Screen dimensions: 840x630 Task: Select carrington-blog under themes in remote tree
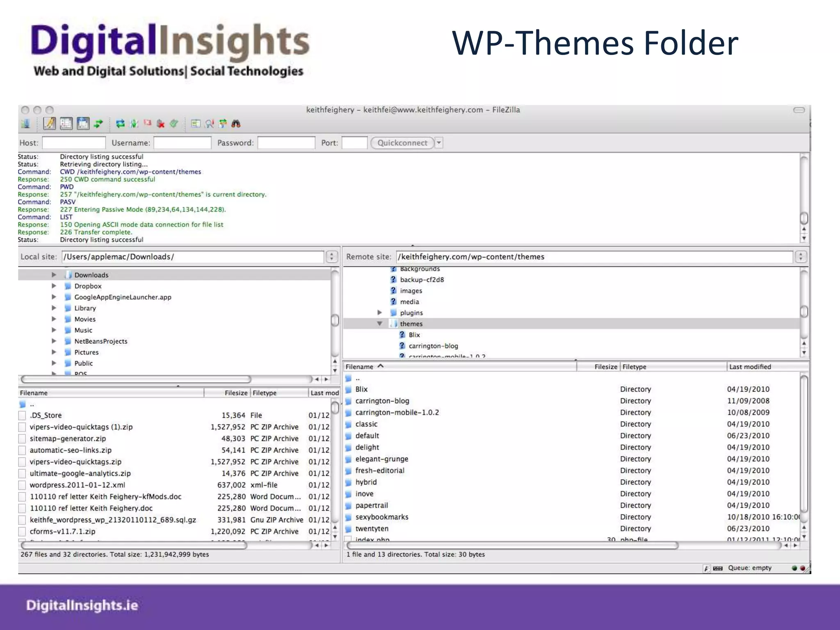[434, 346]
